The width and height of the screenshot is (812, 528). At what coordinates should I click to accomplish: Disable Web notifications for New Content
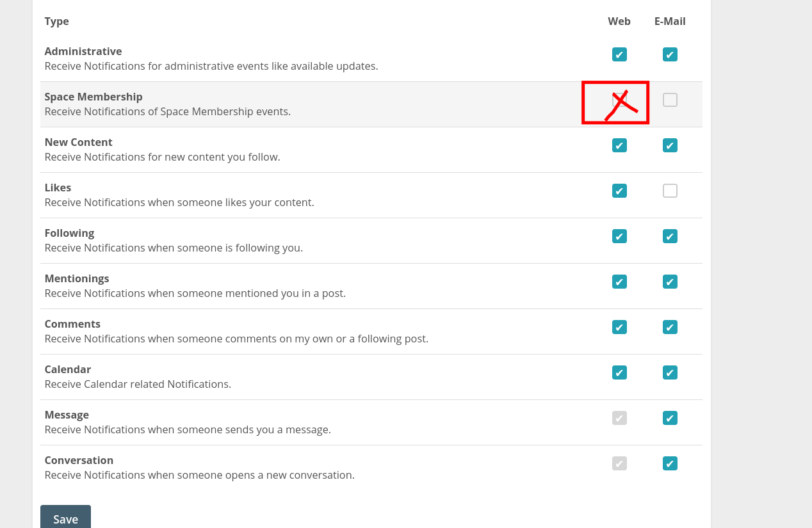(619, 145)
